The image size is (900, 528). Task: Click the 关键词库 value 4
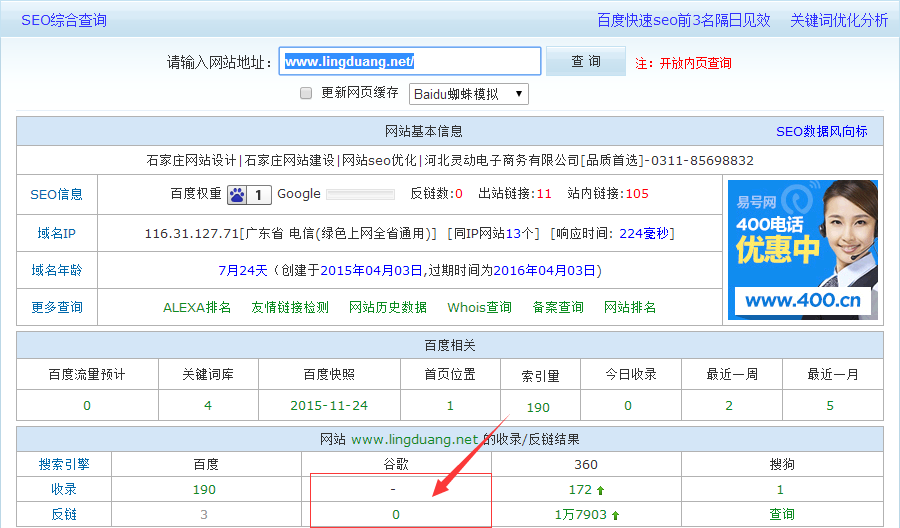coord(208,406)
